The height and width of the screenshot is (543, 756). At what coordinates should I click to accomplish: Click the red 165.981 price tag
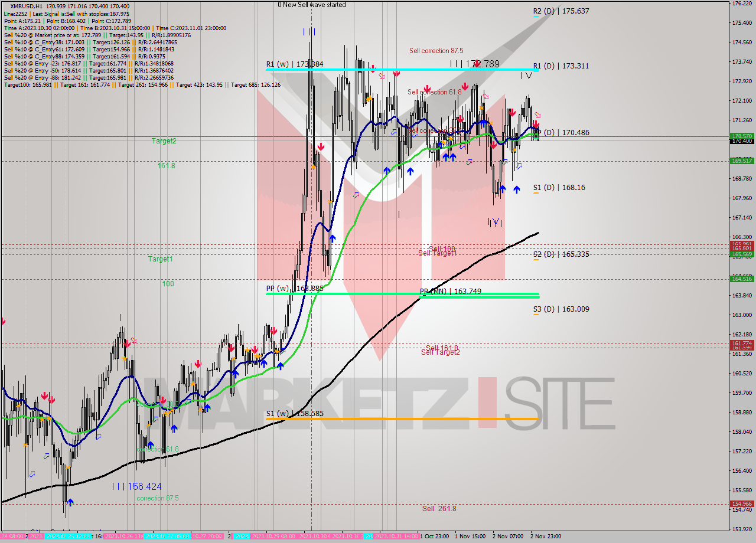[x=742, y=244]
